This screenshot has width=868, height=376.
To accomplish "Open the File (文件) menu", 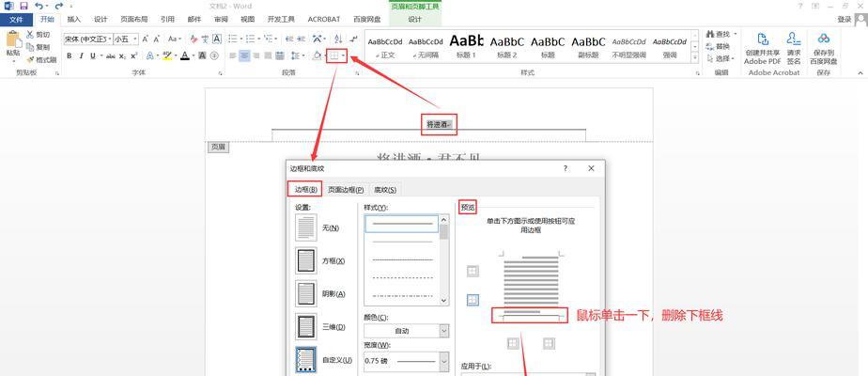I will coord(17,20).
